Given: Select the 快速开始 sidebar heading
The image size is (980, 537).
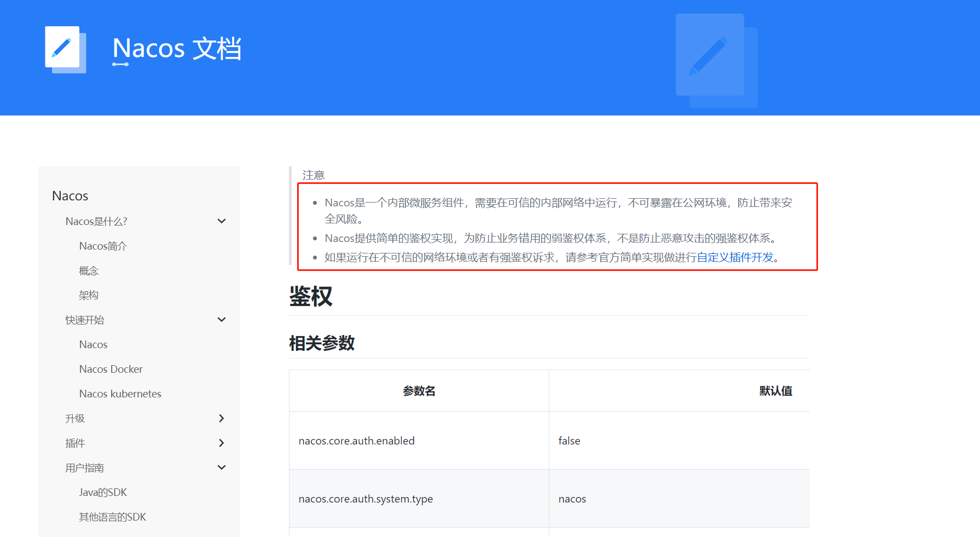Looking at the screenshot, I should 84,320.
